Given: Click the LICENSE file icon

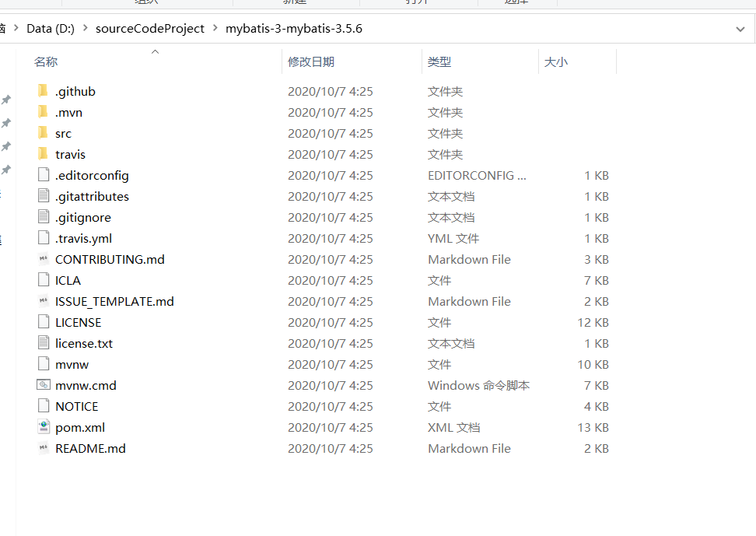Looking at the screenshot, I should coord(44,322).
